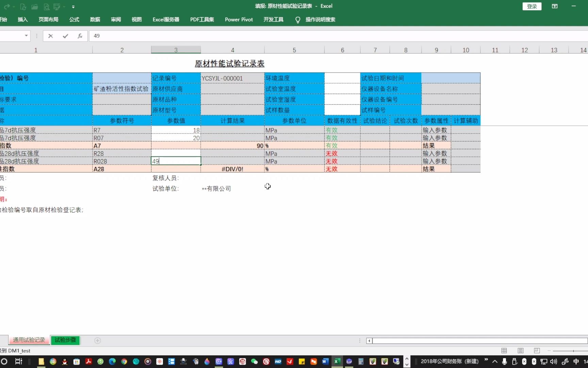The height and width of the screenshot is (368, 588).
Task: Open Microsoft Word from the taskbar
Action: pos(325,362)
